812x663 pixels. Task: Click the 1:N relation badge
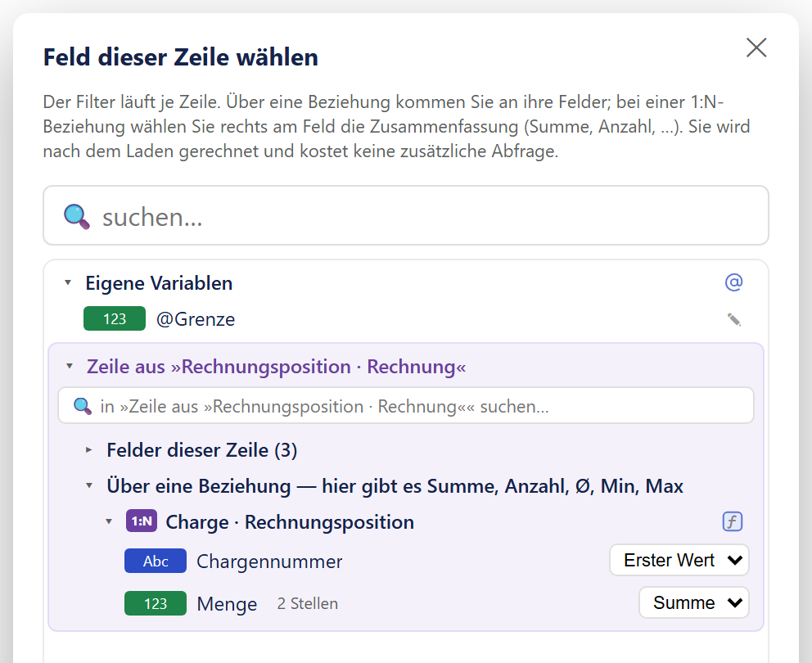coord(142,521)
